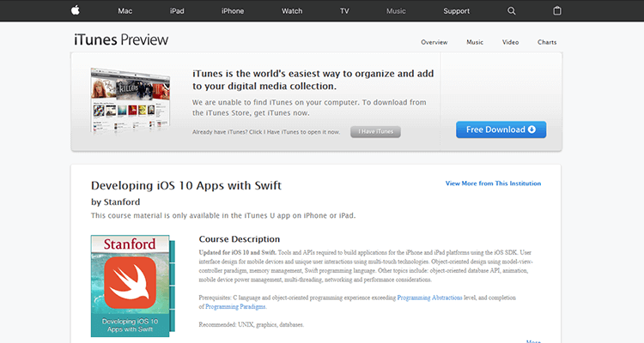Open the Music nav item
Image resolution: width=644 pixels, height=343 pixels.
(x=396, y=11)
